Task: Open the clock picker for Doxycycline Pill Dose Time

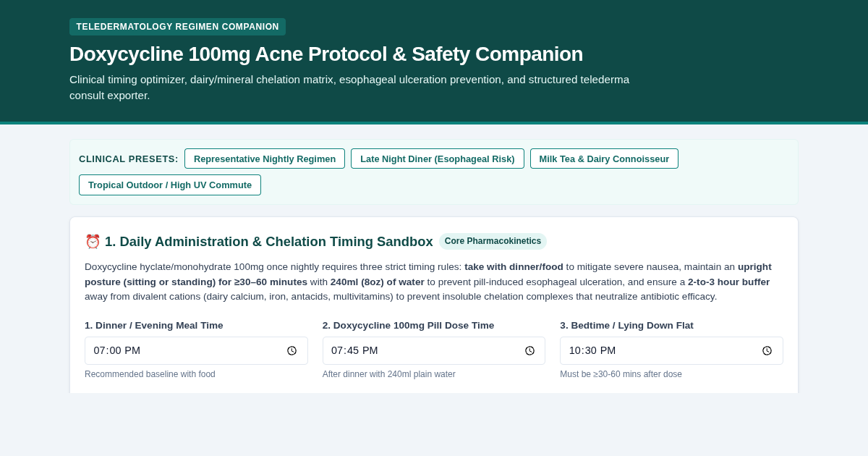Action: pos(529,350)
